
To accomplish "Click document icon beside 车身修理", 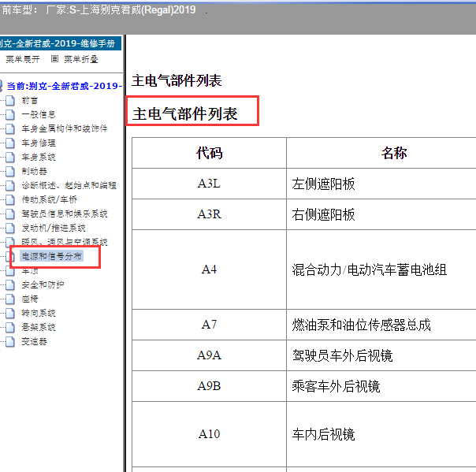I will pyautogui.click(x=10, y=143).
